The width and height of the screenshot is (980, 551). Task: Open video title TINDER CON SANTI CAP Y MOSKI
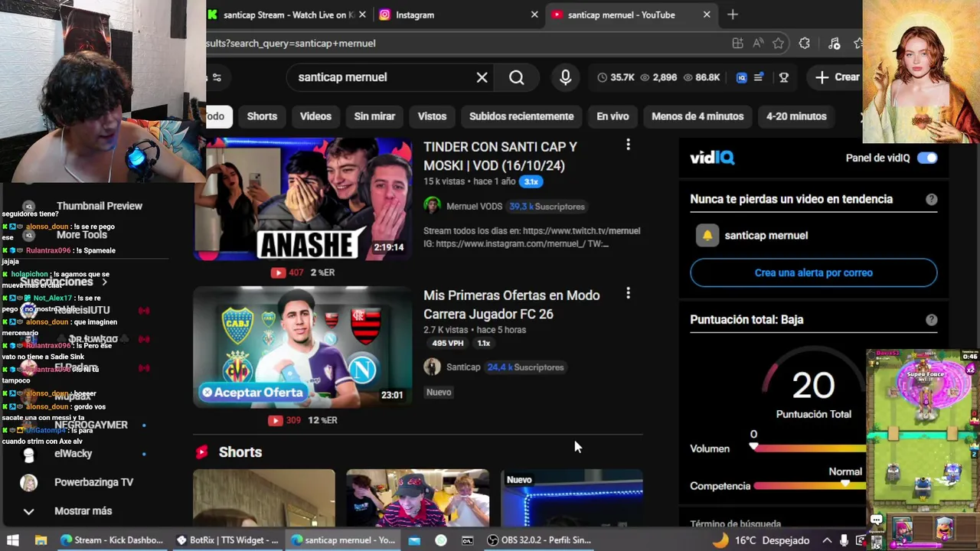(501, 156)
